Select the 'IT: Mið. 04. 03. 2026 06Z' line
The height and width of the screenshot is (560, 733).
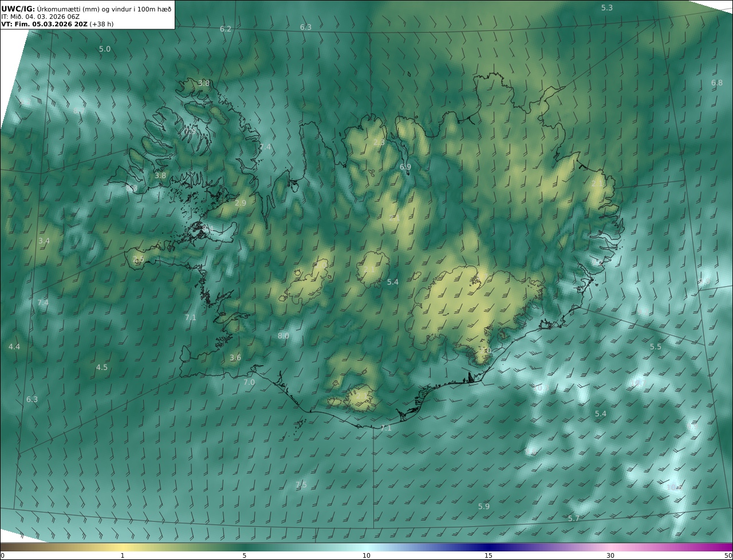(x=41, y=17)
